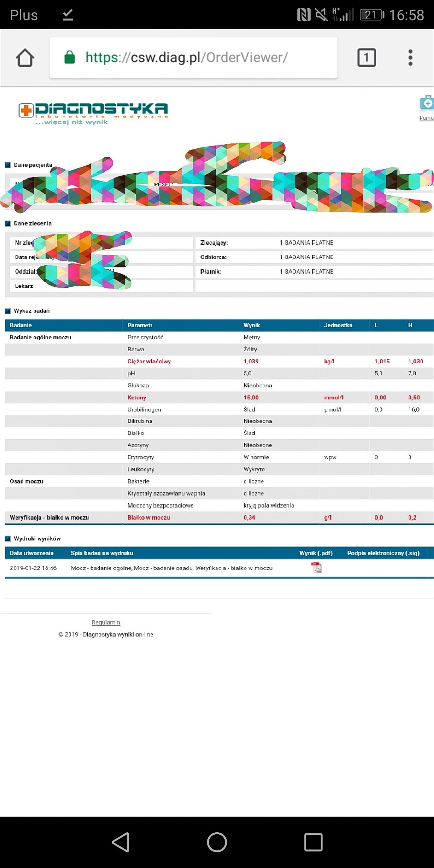
Task: Select the Płatnik label
Action: point(211,272)
